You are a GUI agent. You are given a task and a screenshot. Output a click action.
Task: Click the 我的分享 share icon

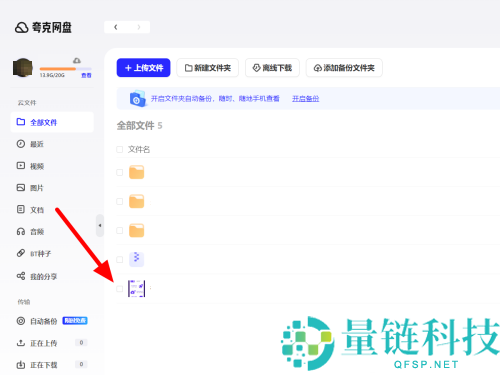coord(21,276)
